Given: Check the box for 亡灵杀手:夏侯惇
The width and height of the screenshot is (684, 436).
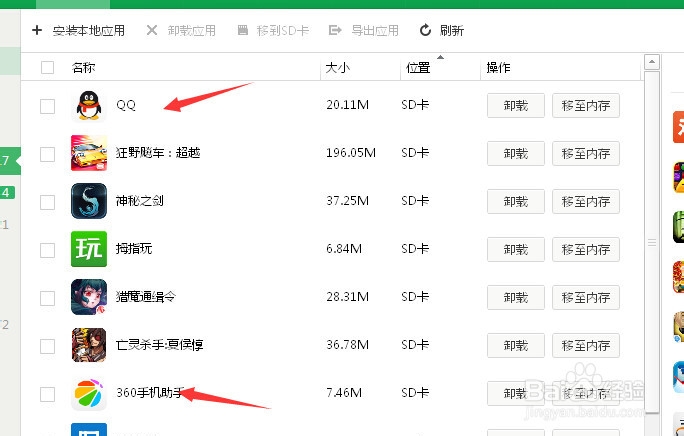Looking at the screenshot, I should click(48, 346).
